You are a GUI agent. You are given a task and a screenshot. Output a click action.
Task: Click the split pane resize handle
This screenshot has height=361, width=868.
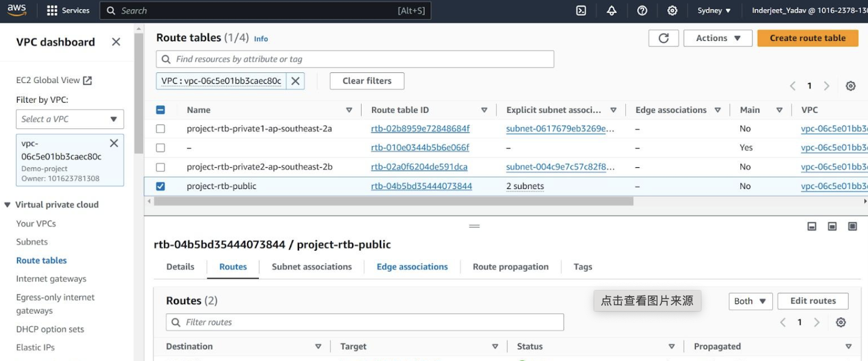[474, 226]
